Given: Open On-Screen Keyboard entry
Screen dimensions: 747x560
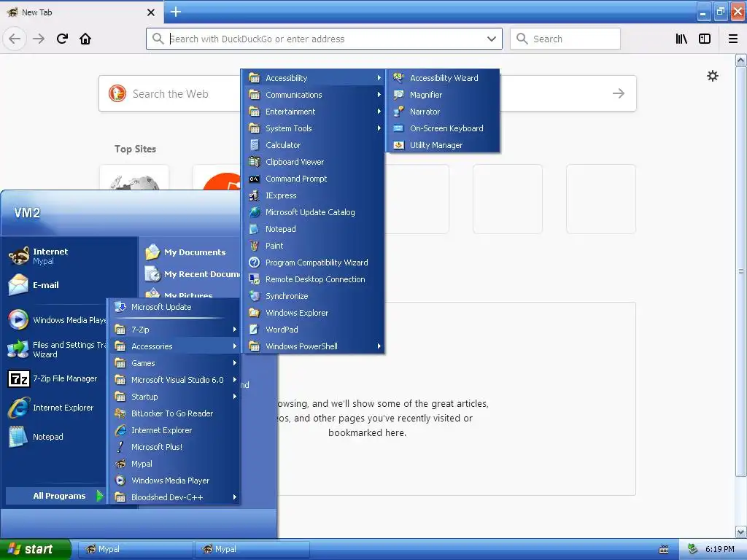Looking at the screenshot, I should (443, 128).
